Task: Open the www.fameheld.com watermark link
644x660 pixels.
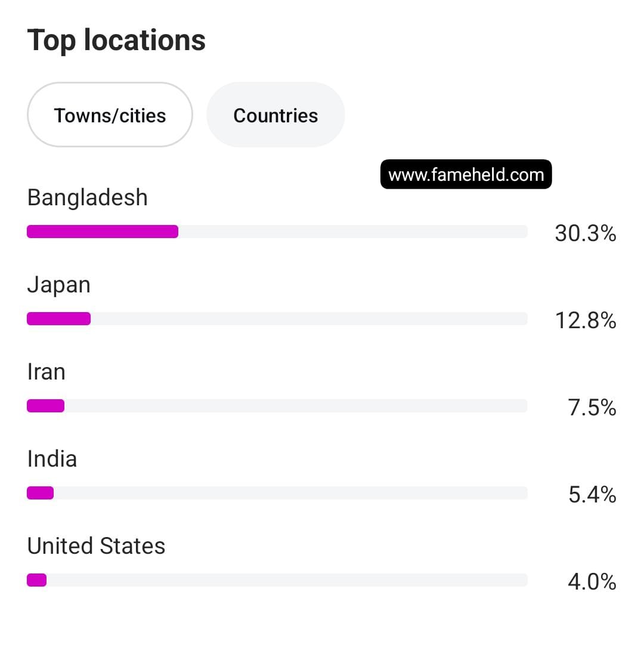Action: point(466,174)
